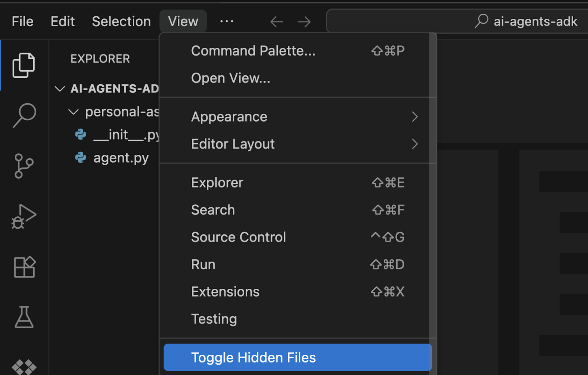Click the three-dot overflow menu button
The width and height of the screenshot is (588, 375).
point(227,22)
